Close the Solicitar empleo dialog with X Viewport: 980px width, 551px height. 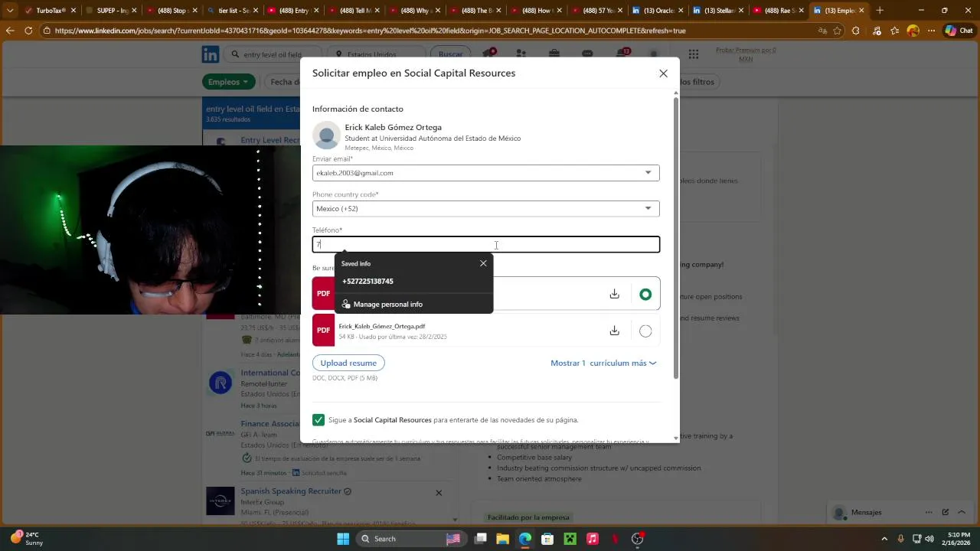click(663, 73)
